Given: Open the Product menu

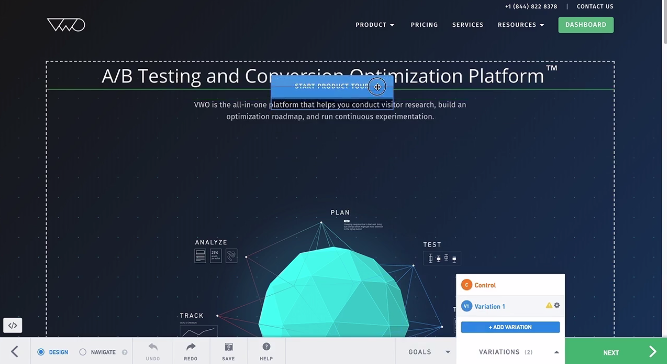Looking at the screenshot, I should (375, 25).
